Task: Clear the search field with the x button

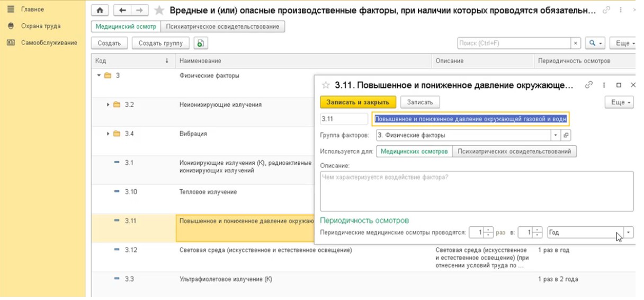Action: tap(576, 43)
